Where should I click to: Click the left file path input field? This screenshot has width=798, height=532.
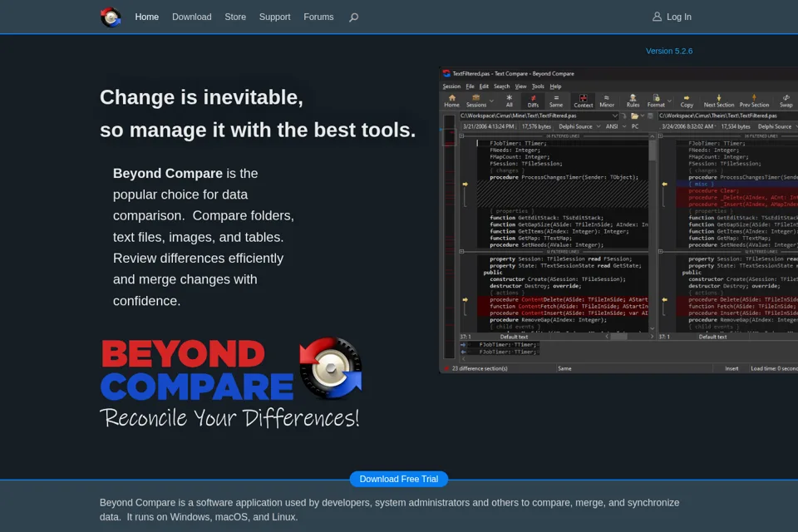click(x=539, y=116)
